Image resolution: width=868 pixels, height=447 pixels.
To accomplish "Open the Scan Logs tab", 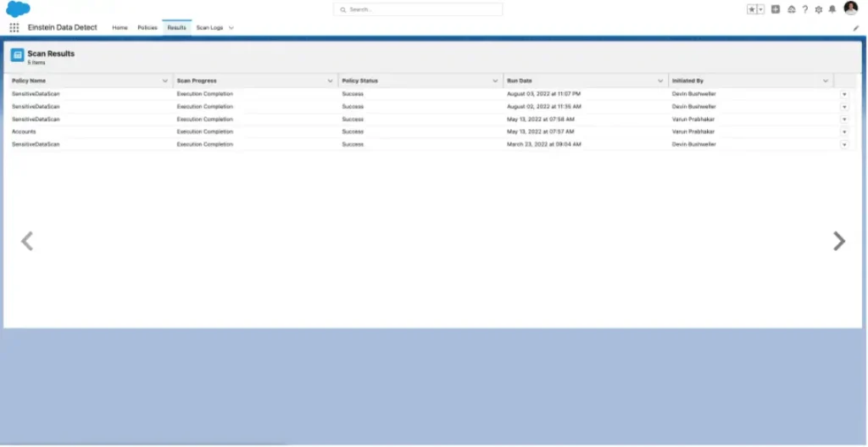I will click(209, 28).
